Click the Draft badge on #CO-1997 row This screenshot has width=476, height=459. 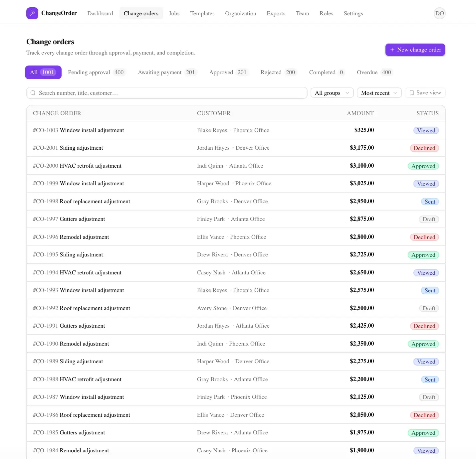point(429,219)
